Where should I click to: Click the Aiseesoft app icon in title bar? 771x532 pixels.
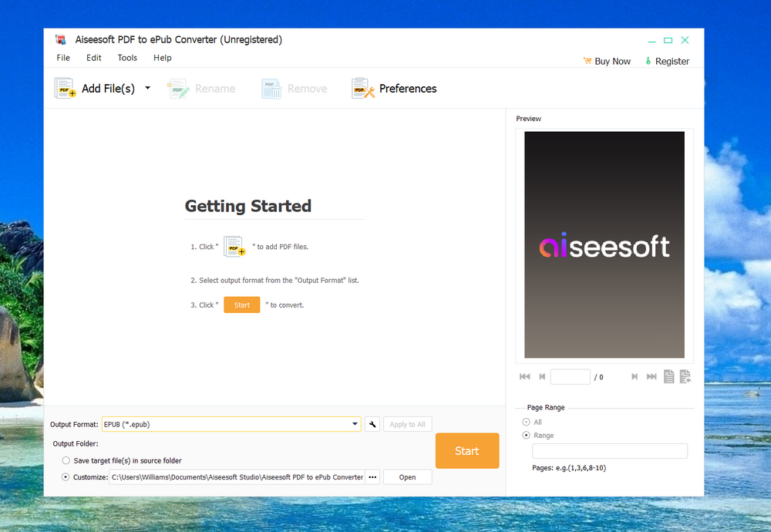point(60,40)
